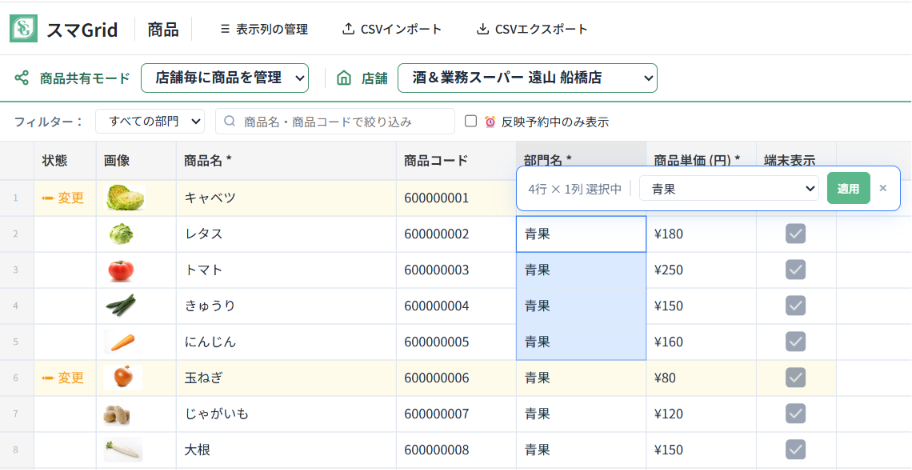
Task: Click the にんじん product thumbnail
Action: point(123,341)
